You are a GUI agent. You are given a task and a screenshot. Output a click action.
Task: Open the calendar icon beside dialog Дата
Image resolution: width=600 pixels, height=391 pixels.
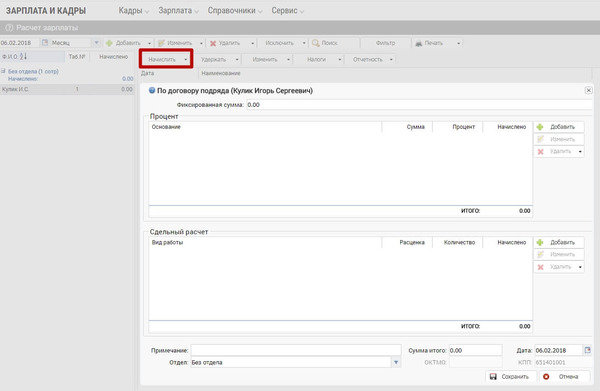click(x=587, y=350)
